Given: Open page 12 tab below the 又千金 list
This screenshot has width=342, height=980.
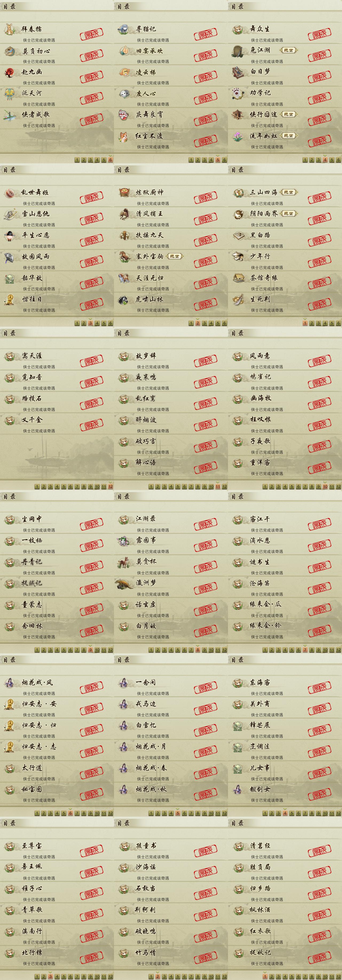Looking at the screenshot, I should pos(110,487).
